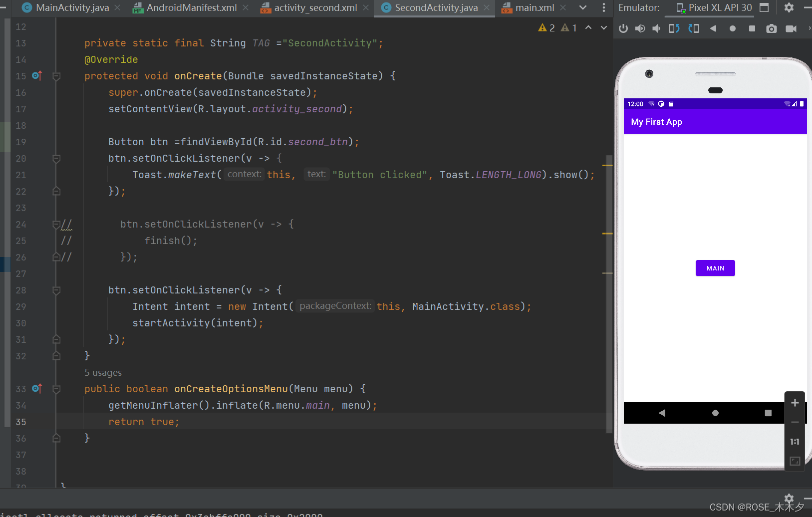Rotate the emulator right
The image size is (812, 517).
pyautogui.click(x=694, y=28)
